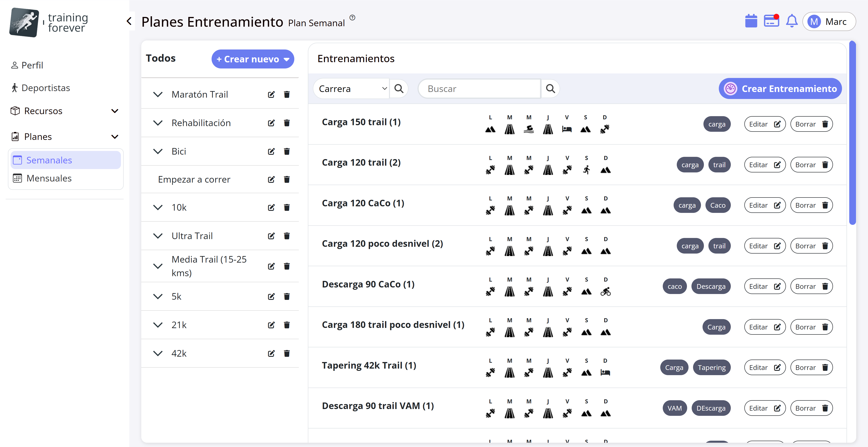Click the swimming icon in Carga 150 trail
Image resolution: width=868 pixels, height=447 pixels.
pos(529,129)
